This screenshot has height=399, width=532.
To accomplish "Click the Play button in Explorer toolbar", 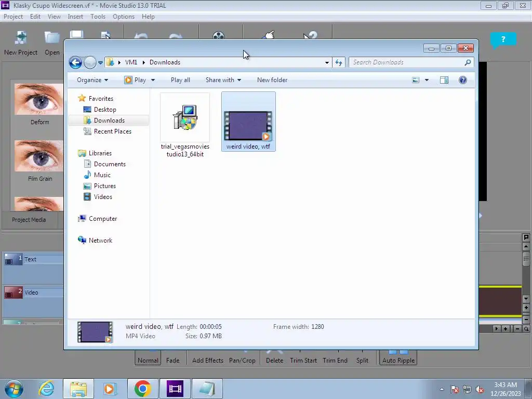I will tap(136, 80).
